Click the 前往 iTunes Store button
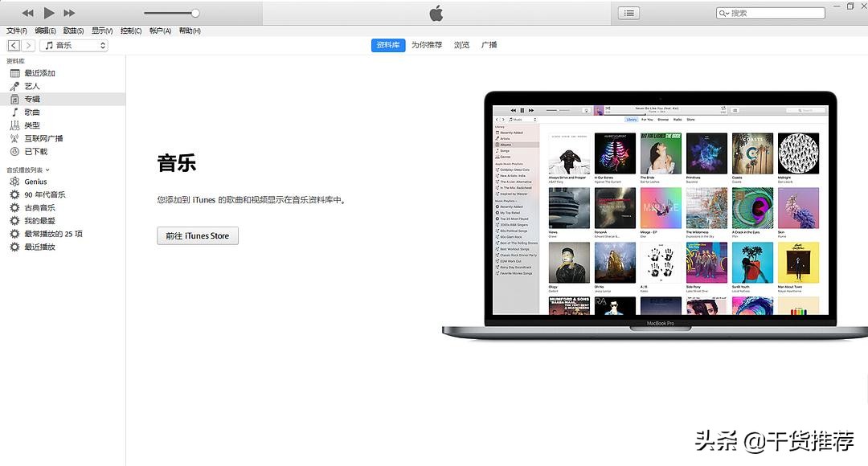Viewport: 868px width, 466px height. pyautogui.click(x=197, y=236)
